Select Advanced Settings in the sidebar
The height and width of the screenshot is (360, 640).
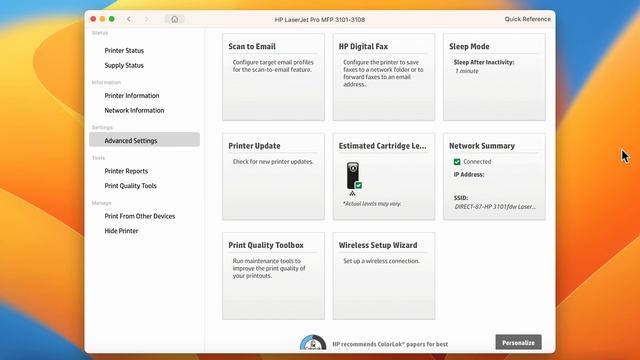point(144,140)
